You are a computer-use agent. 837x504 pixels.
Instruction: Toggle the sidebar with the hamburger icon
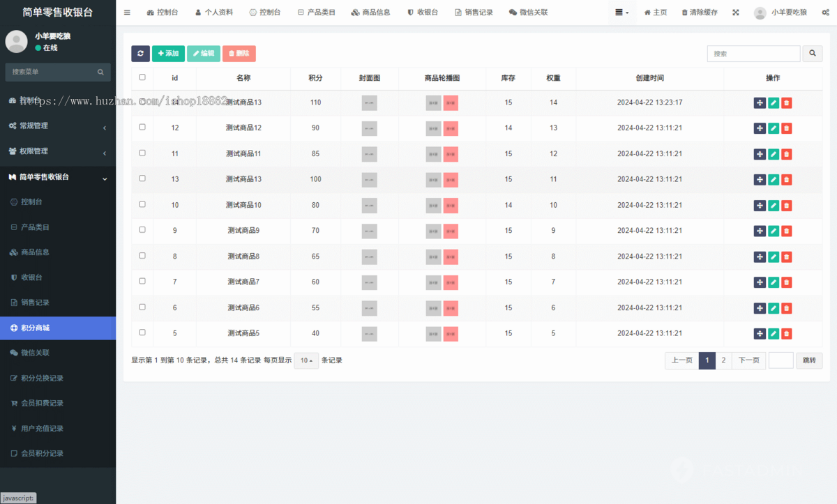coord(127,13)
